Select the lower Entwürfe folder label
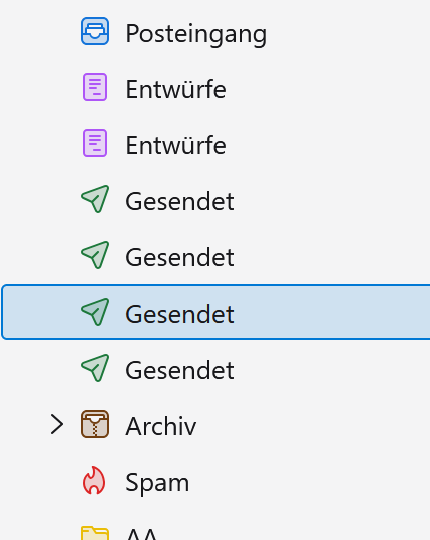This screenshot has width=430, height=540. [176, 145]
